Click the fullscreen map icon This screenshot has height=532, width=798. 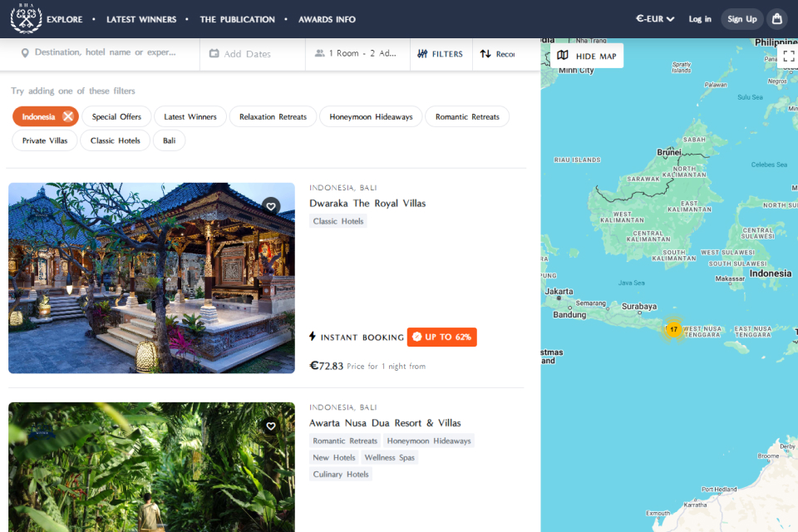pos(788,56)
